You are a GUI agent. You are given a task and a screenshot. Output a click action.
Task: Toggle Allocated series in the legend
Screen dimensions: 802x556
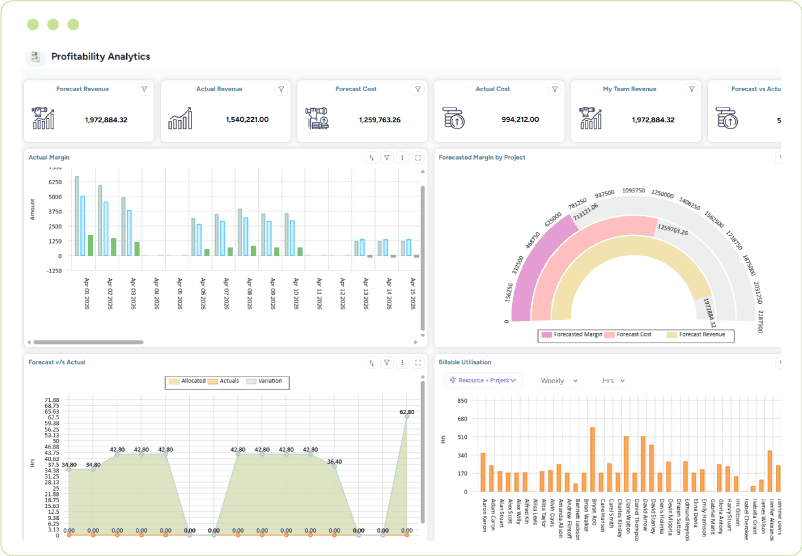pyautogui.click(x=187, y=381)
